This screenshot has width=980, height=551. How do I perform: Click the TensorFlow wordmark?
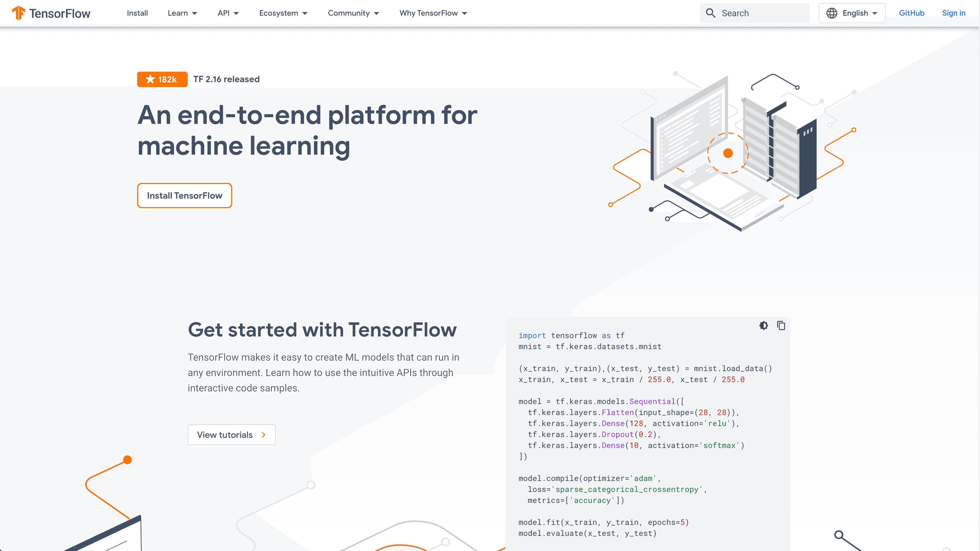(x=60, y=13)
